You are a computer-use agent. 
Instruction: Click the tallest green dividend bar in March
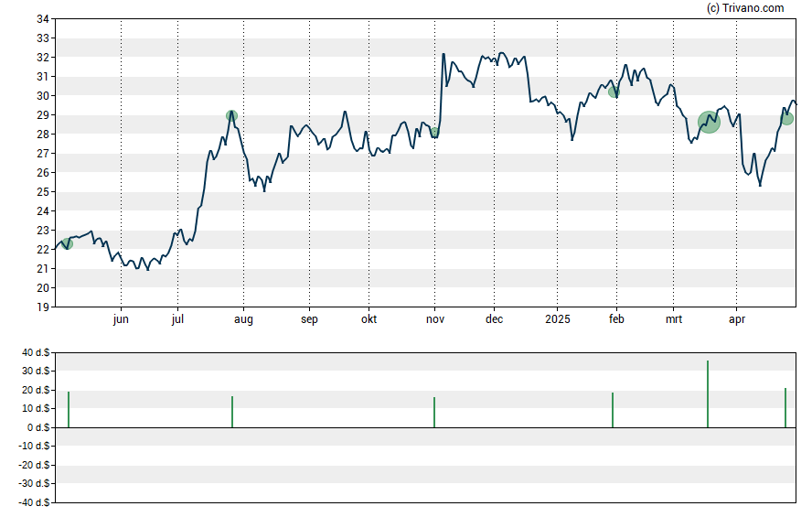tap(708, 394)
